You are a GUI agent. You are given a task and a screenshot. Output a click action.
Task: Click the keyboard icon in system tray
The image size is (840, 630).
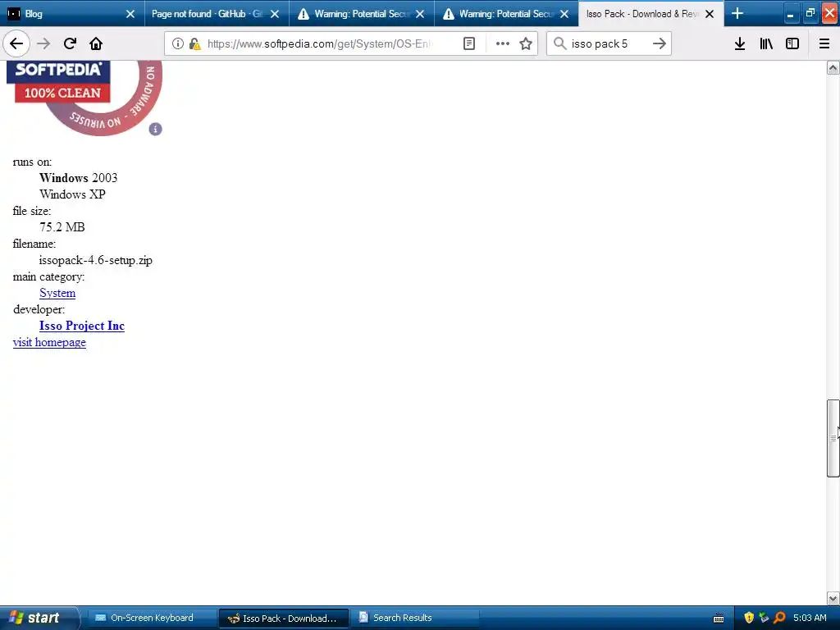tap(719, 619)
